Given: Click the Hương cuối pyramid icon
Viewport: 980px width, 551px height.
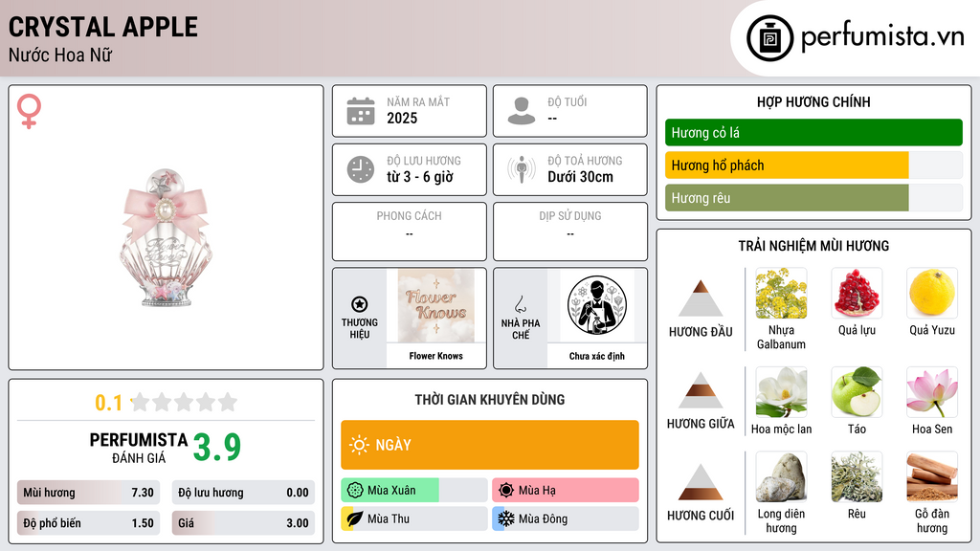Looking at the screenshot, I should 701,482.
